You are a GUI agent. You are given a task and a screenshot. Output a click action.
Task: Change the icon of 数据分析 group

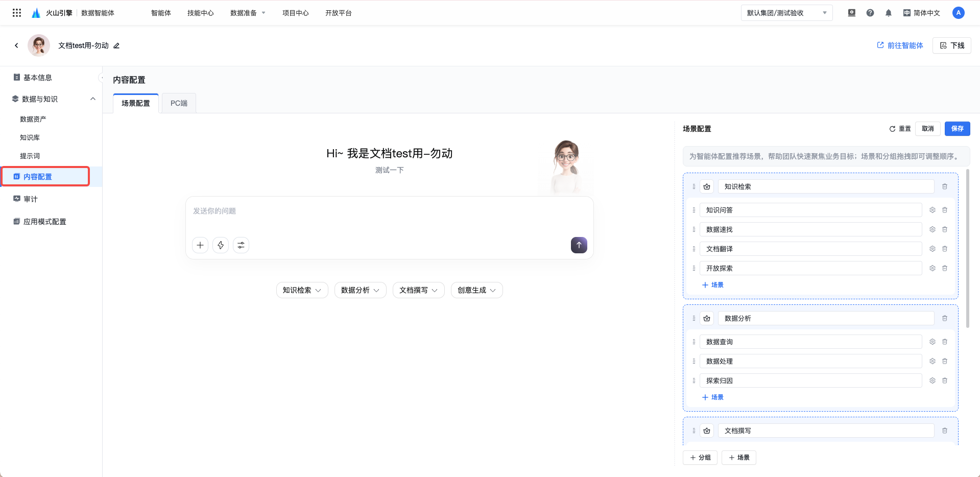coord(707,318)
